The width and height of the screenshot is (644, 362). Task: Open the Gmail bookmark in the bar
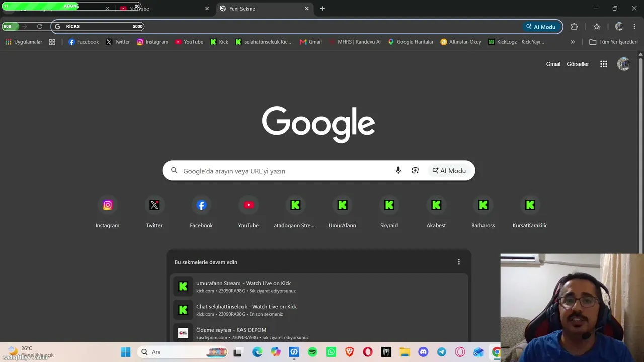pos(310,42)
